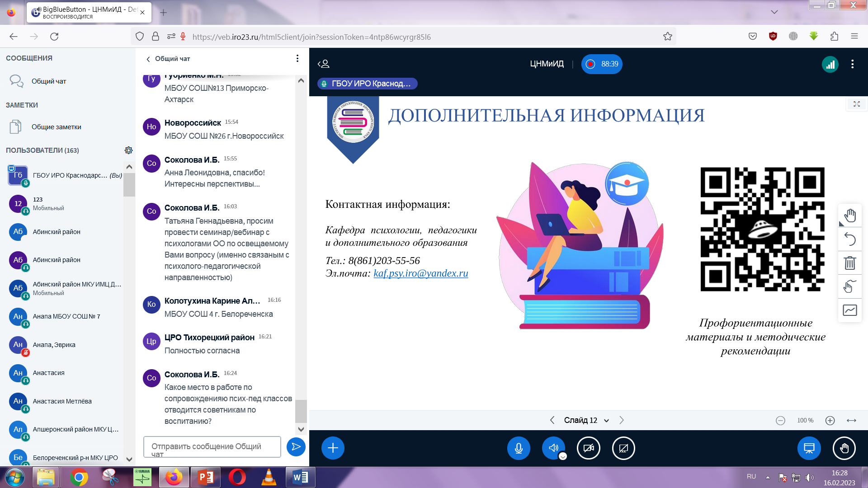Open the users gear settings icon
The image size is (868, 488).
pyautogui.click(x=128, y=150)
